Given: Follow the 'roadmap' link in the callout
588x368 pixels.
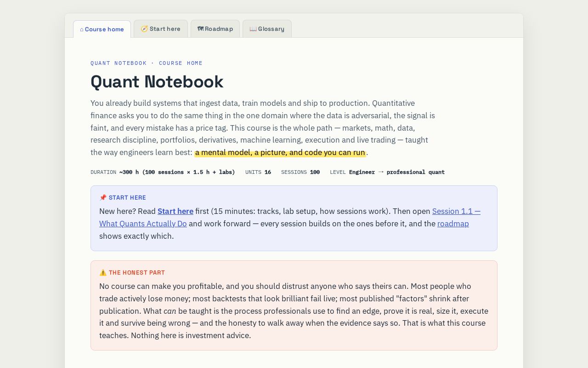Looking at the screenshot, I should [453, 224].
